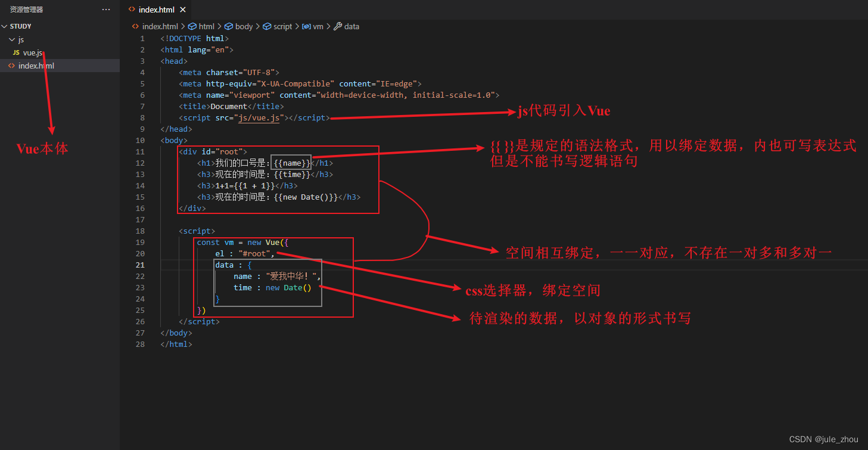Click the {{time}} interpolation on line 13
The width and height of the screenshot is (868, 450).
point(292,175)
